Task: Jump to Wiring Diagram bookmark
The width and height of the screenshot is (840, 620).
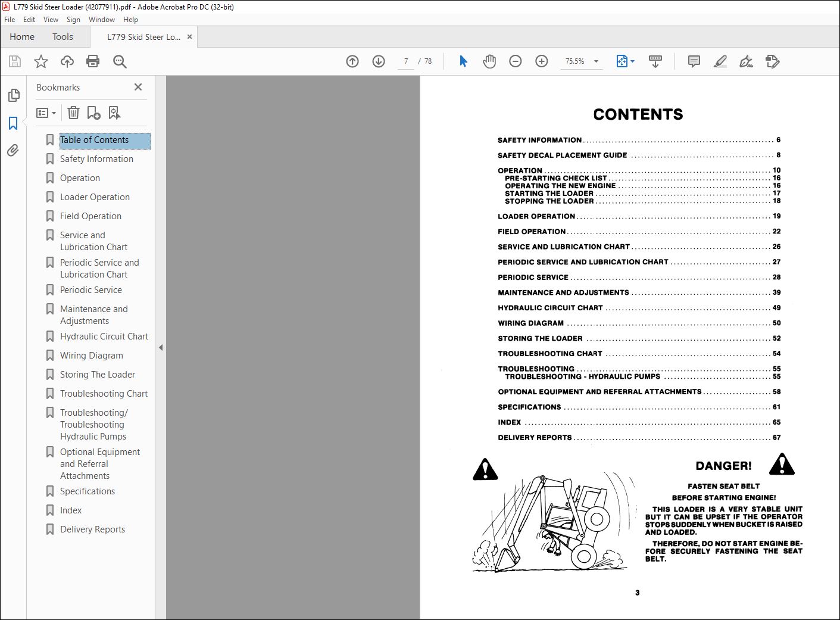Action: tap(91, 356)
